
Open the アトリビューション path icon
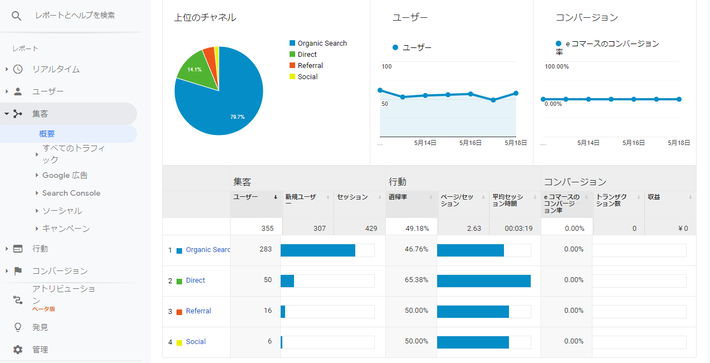[x=18, y=300]
